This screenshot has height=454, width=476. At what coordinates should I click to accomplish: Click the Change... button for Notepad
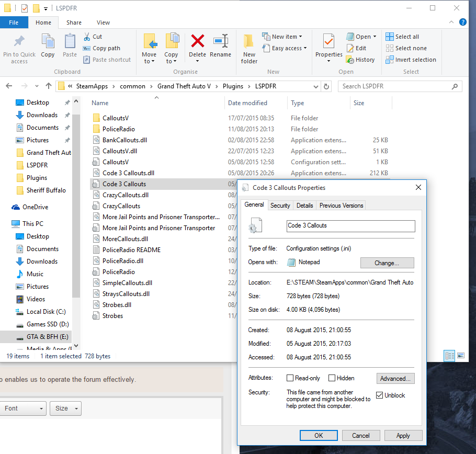pos(387,263)
